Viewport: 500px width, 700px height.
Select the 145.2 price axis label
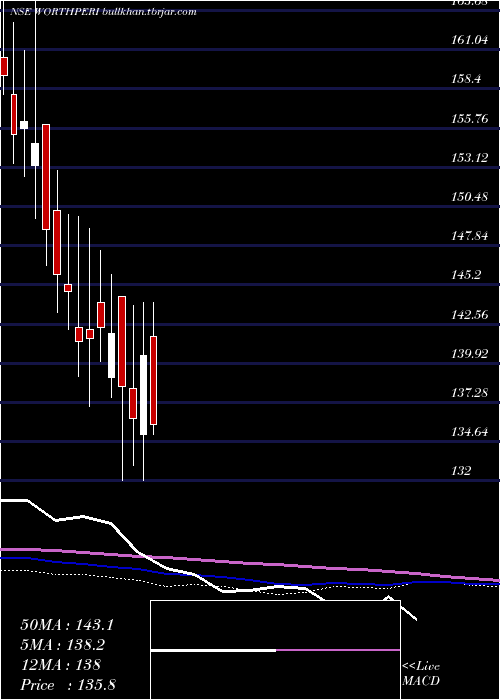[466, 275]
